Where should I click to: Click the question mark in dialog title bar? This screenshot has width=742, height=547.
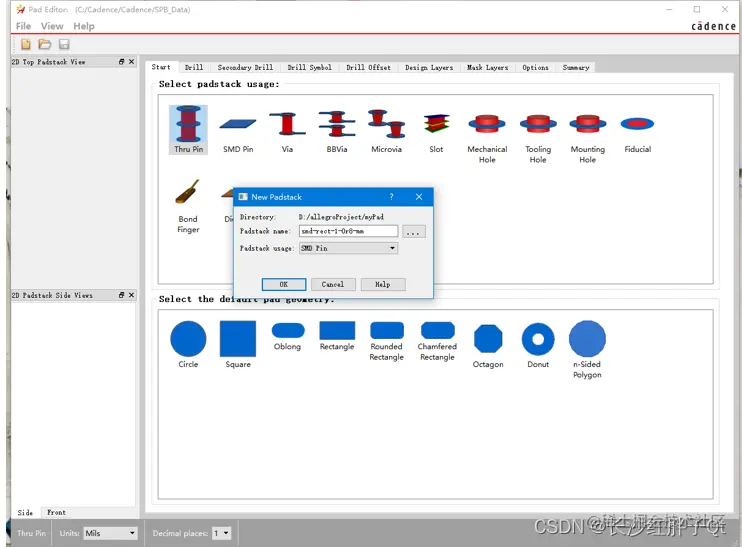click(x=391, y=197)
